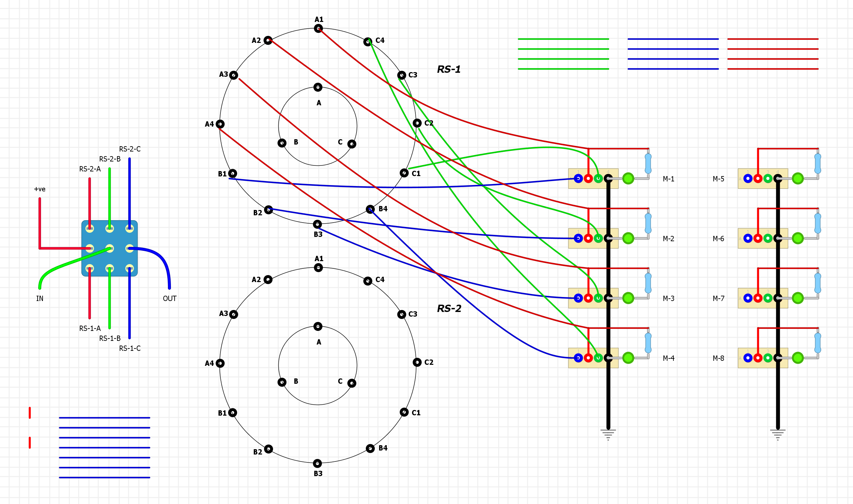Image resolution: width=853 pixels, height=504 pixels.
Task: Click the center pin of blue switch block
Action: [109, 248]
